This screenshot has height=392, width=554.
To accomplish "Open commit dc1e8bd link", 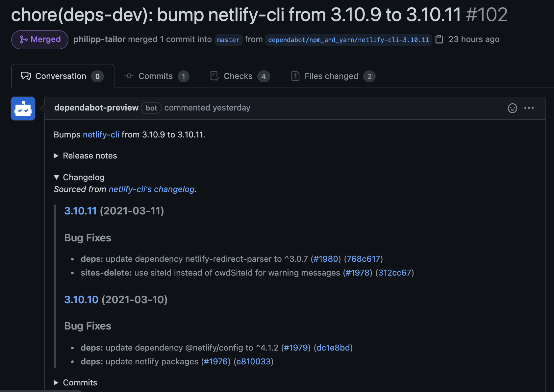I will (333, 348).
